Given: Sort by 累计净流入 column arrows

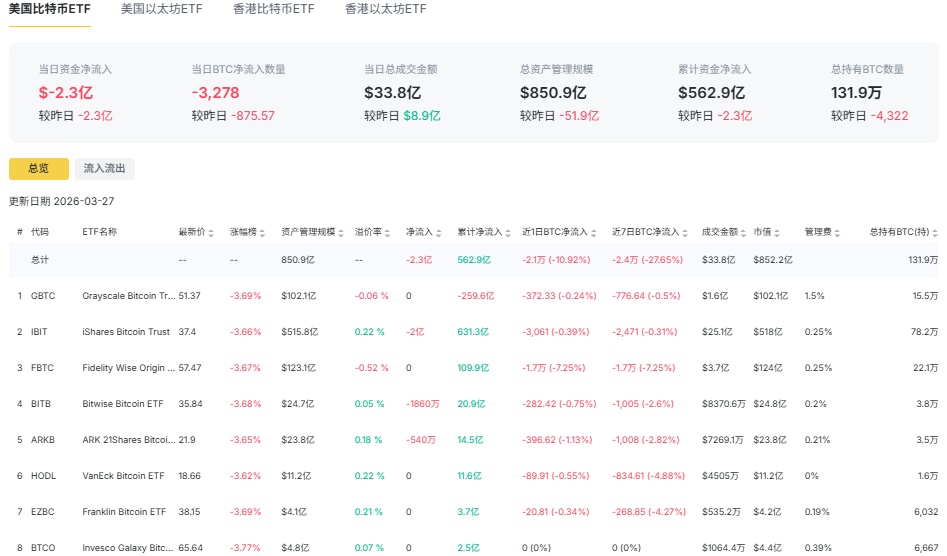Looking at the screenshot, I should (x=508, y=233).
